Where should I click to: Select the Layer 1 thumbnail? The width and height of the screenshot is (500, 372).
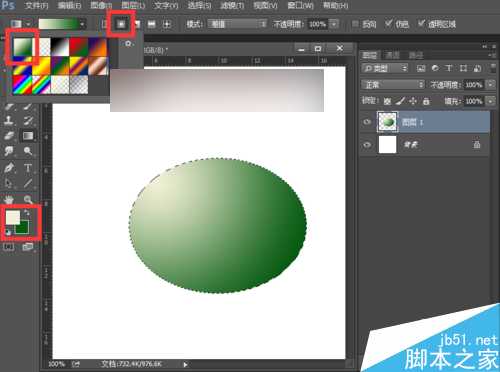387,122
